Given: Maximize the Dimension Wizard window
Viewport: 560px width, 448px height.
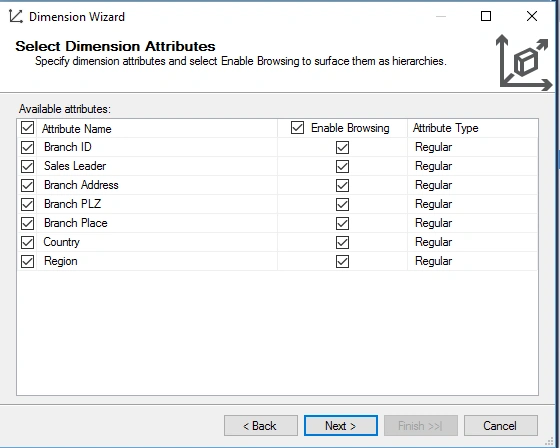Looking at the screenshot, I should [x=486, y=16].
